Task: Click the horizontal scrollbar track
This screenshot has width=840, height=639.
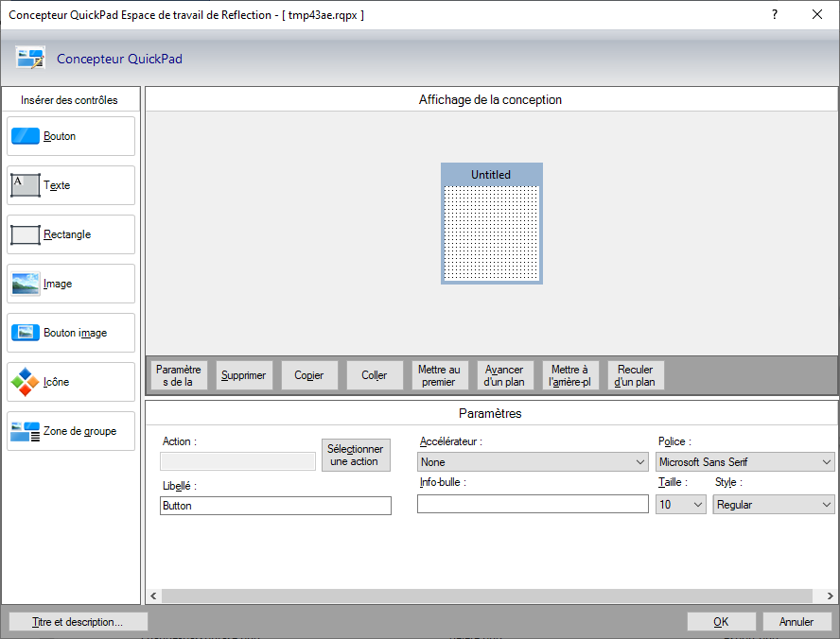Action: [487, 596]
